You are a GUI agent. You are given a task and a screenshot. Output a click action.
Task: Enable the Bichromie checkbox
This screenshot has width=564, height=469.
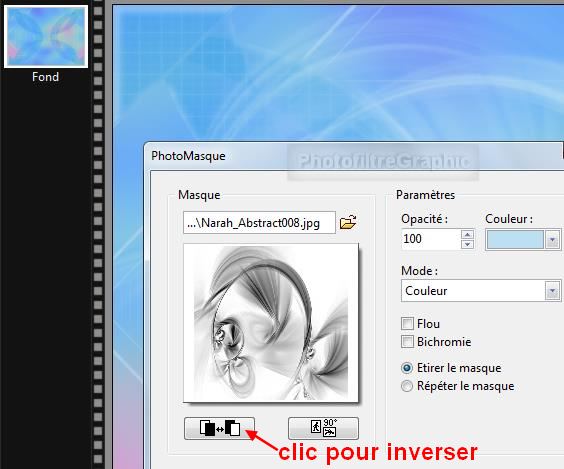pyautogui.click(x=407, y=341)
